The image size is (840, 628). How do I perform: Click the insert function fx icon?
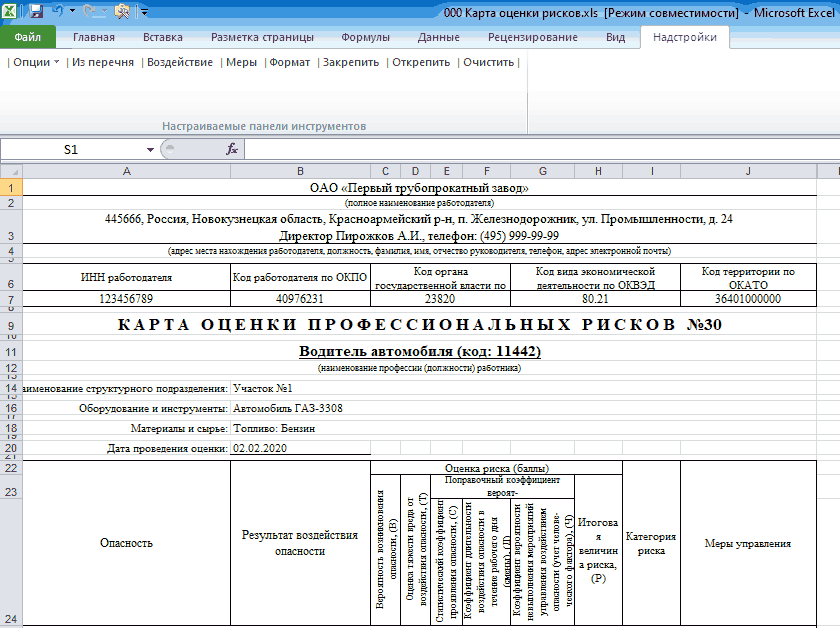click(231, 149)
